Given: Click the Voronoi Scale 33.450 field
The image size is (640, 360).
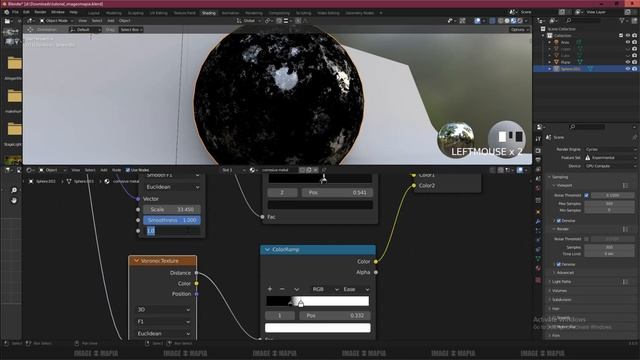Looking at the screenshot, I should 172,209.
